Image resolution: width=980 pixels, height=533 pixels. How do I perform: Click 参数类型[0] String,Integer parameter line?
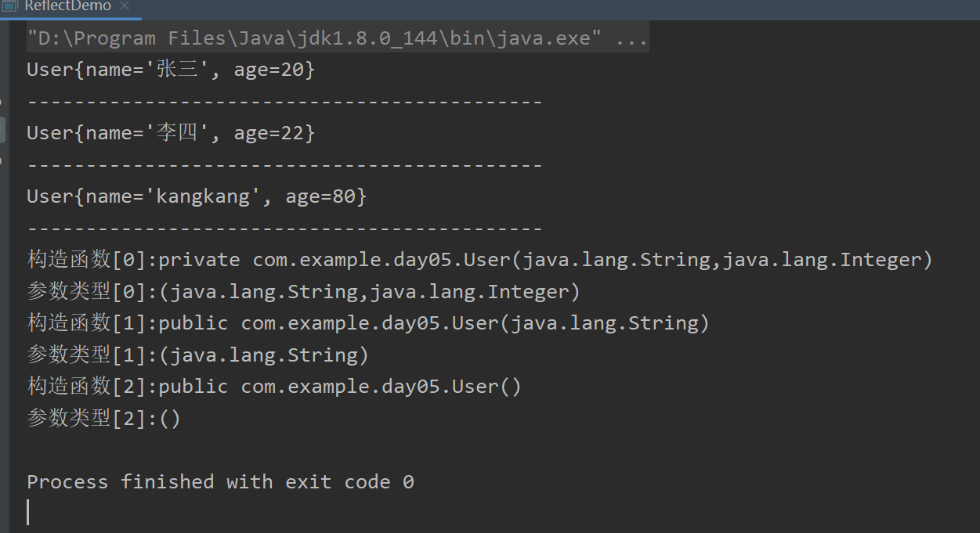tap(304, 292)
